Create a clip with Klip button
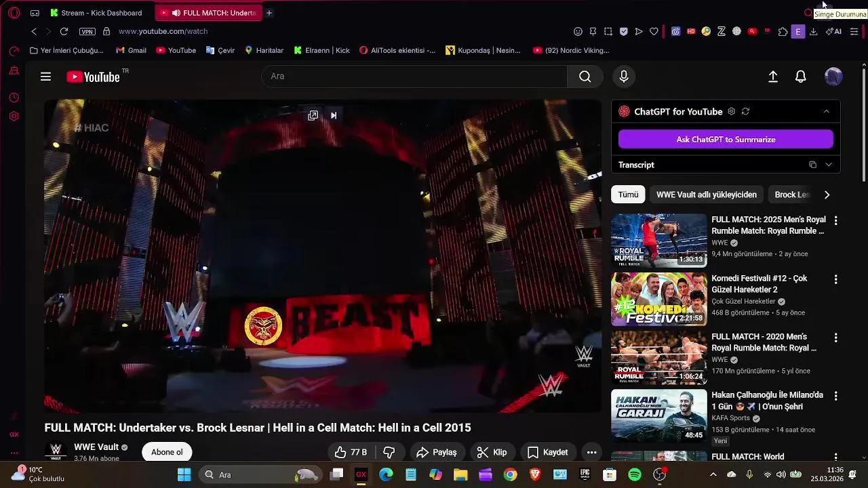868x488 pixels. point(492,452)
